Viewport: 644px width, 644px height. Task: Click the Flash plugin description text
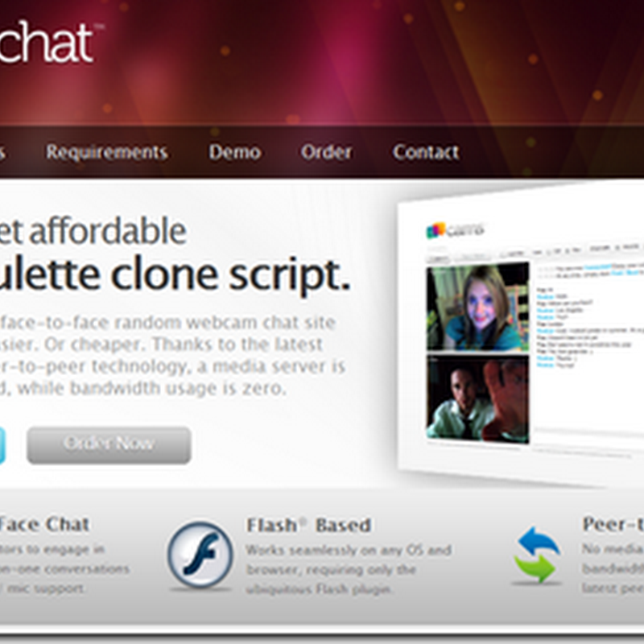point(349,570)
